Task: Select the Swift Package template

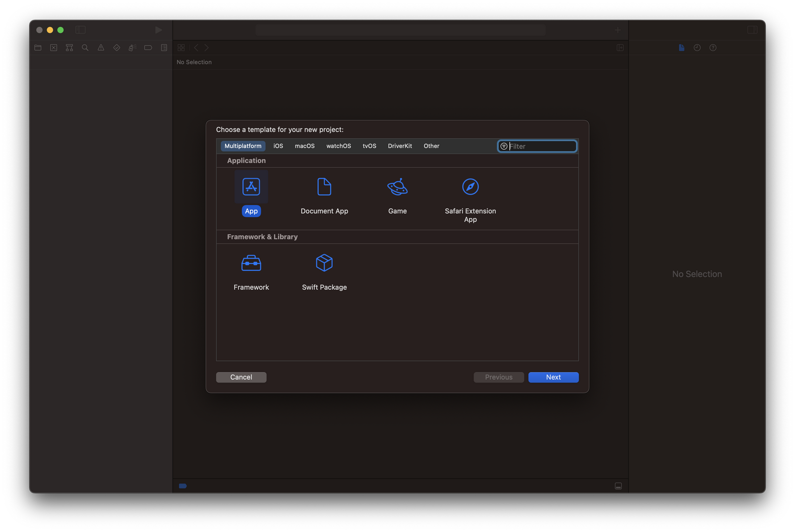Action: [324, 270]
